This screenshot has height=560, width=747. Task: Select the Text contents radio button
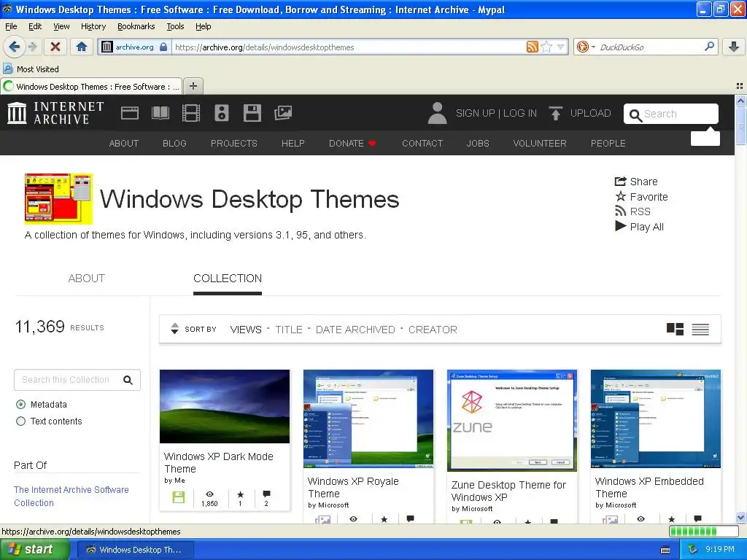tap(20, 421)
